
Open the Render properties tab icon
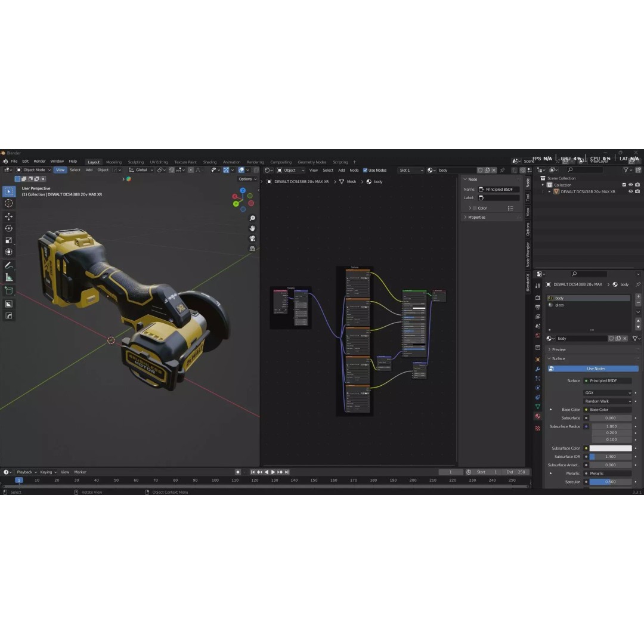[x=538, y=298]
